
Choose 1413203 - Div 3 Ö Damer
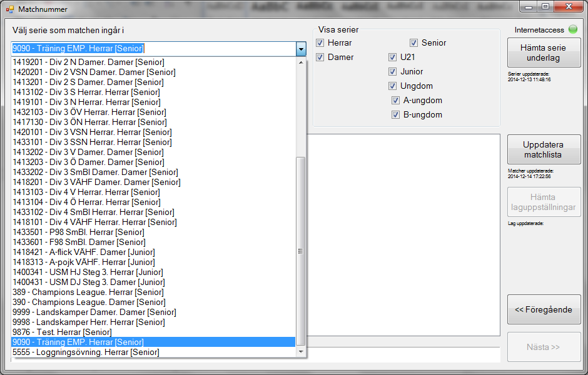(153, 162)
